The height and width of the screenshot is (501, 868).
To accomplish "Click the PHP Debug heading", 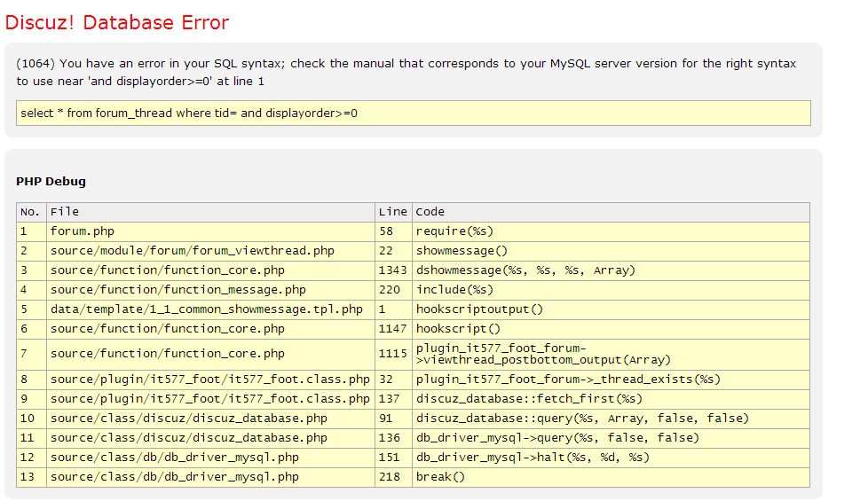I will pos(51,182).
